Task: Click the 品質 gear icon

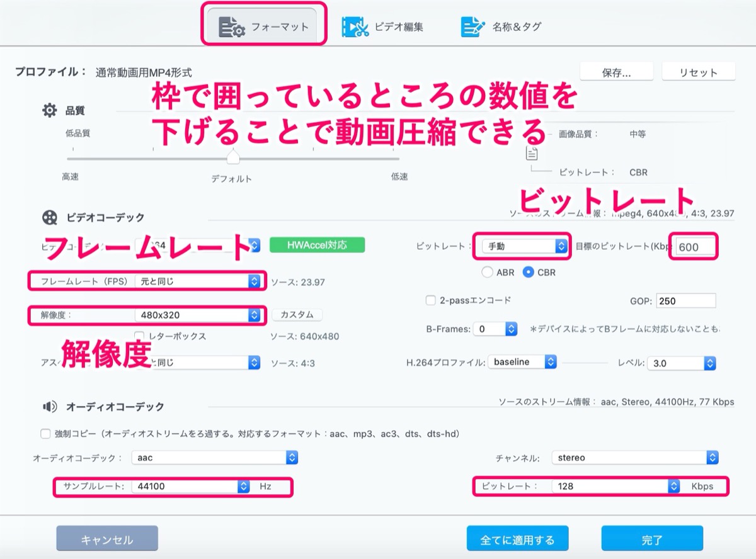Action: tap(49, 110)
